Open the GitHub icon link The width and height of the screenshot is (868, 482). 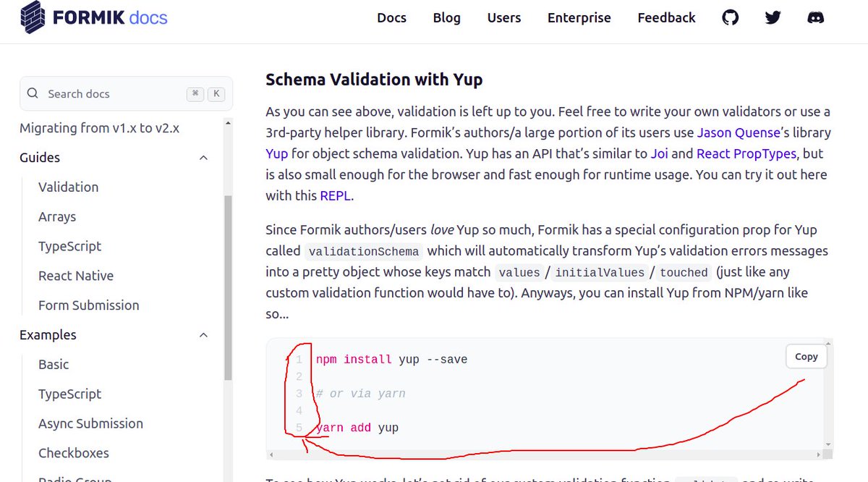click(731, 17)
